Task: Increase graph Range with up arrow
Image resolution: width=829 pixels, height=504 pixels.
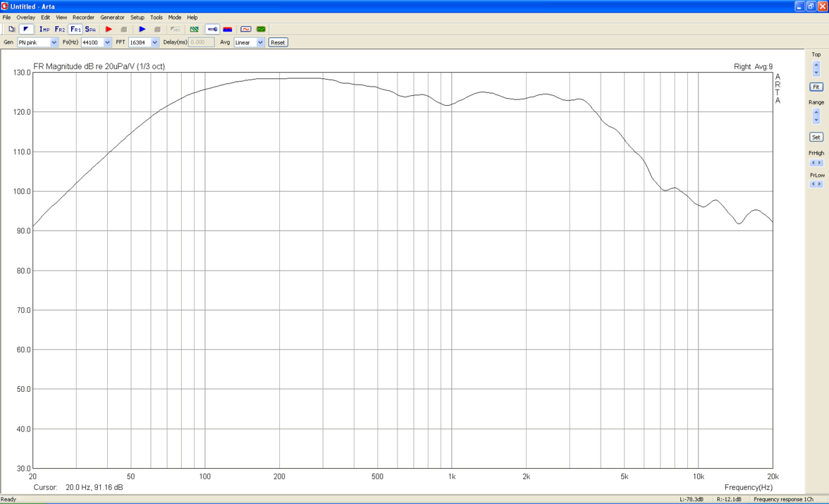Action: (x=816, y=113)
